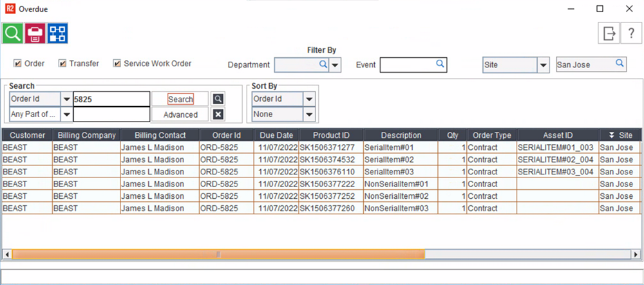The height and width of the screenshot is (285, 644).
Task: Click the exit door icon
Action: click(609, 34)
